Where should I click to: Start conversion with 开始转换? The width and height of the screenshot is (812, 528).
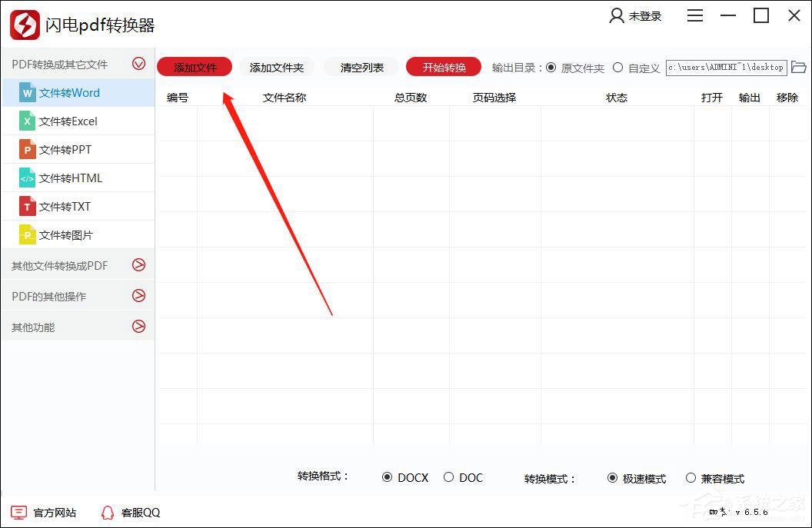click(443, 67)
